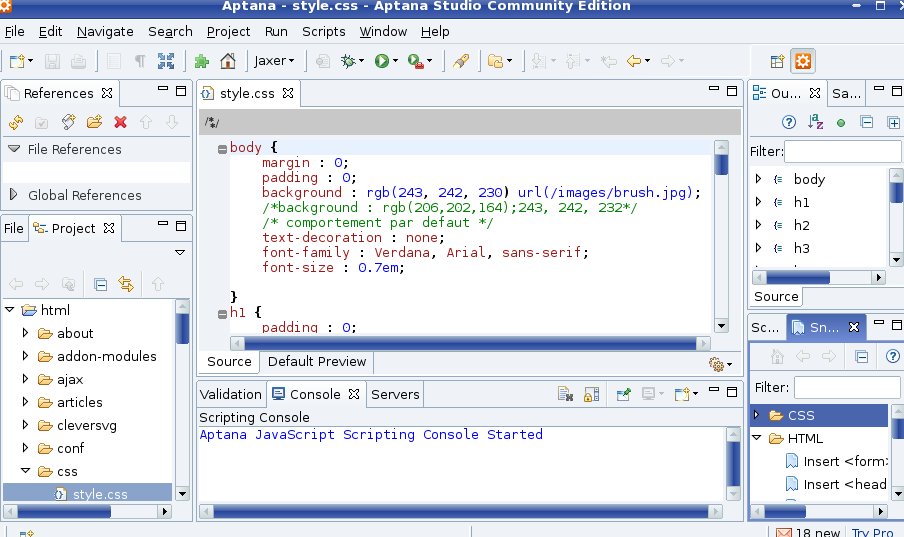Click Collapse All in Project view
The image size is (904, 537).
click(100, 284)
